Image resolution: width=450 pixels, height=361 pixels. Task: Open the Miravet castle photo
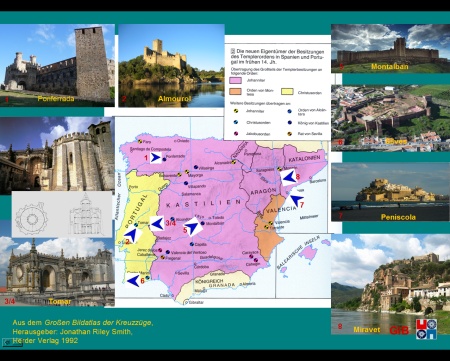point(390,284)
